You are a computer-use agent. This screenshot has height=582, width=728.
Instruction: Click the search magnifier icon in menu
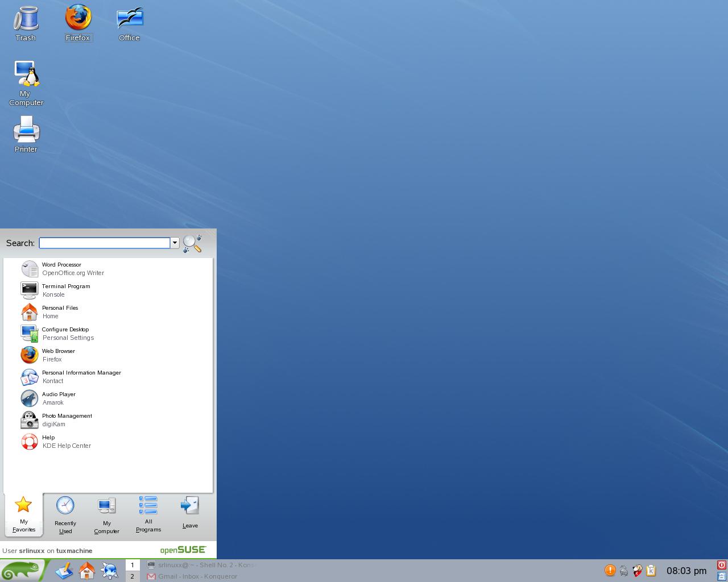(x=192, y=243)
